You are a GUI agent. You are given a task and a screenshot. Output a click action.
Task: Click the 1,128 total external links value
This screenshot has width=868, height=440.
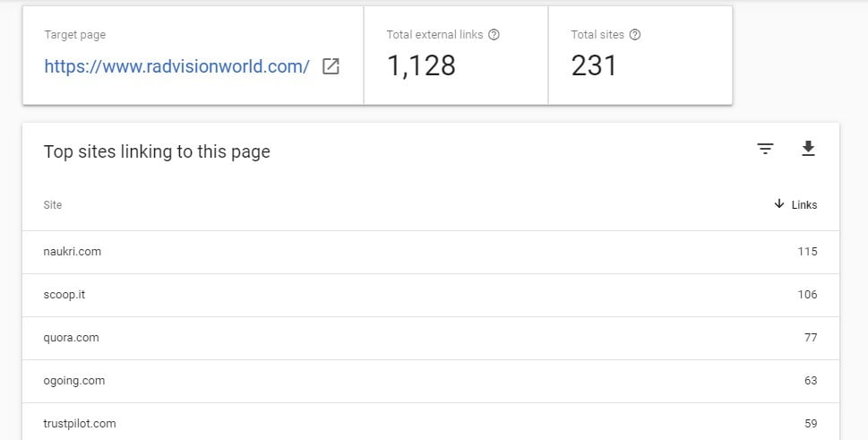421,65
